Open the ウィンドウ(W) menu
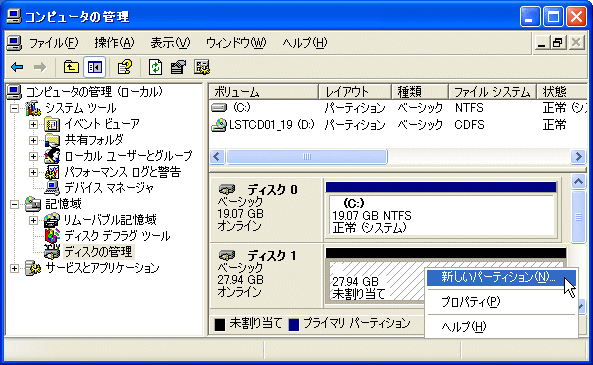This screenshot has width=593, height=365. (236, 43)
